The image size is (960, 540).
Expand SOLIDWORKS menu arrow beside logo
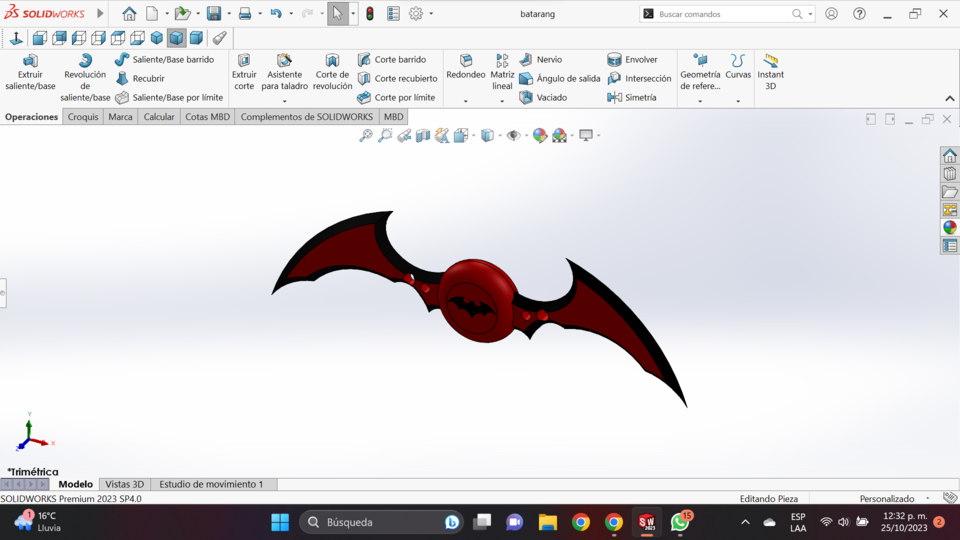coord(100,13)
